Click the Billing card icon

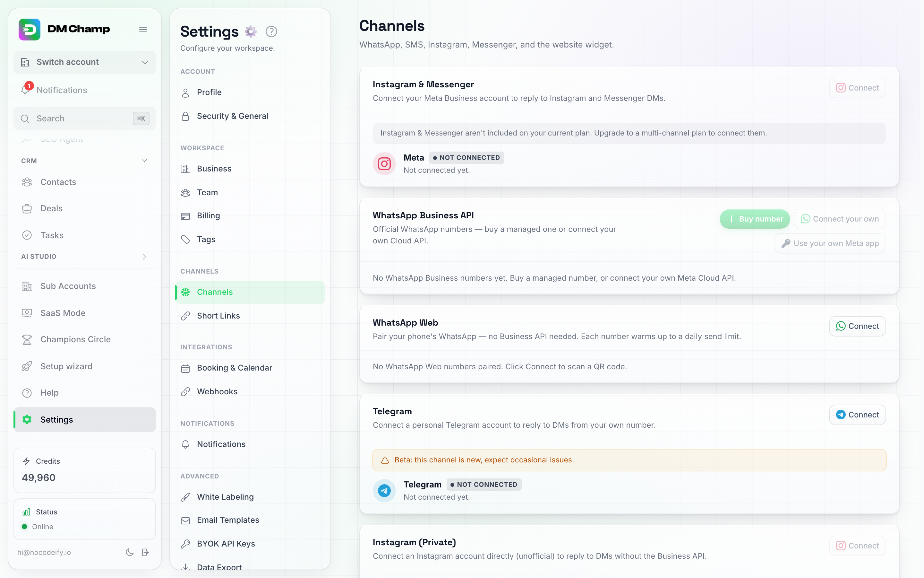[185, 216]
